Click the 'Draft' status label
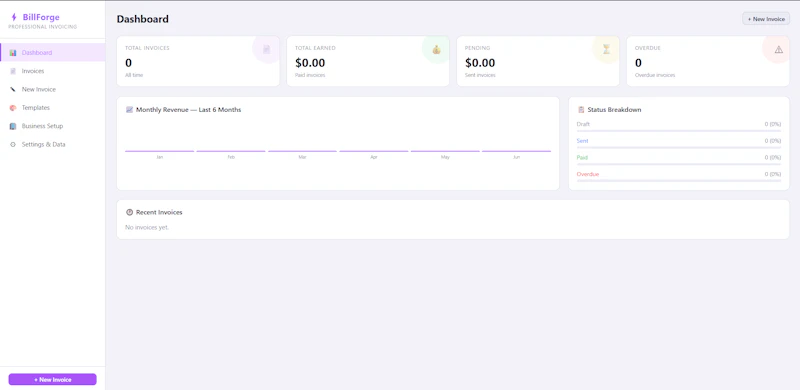Image resolution: width=800 pixels, height=390 pixels. [583, 124]
